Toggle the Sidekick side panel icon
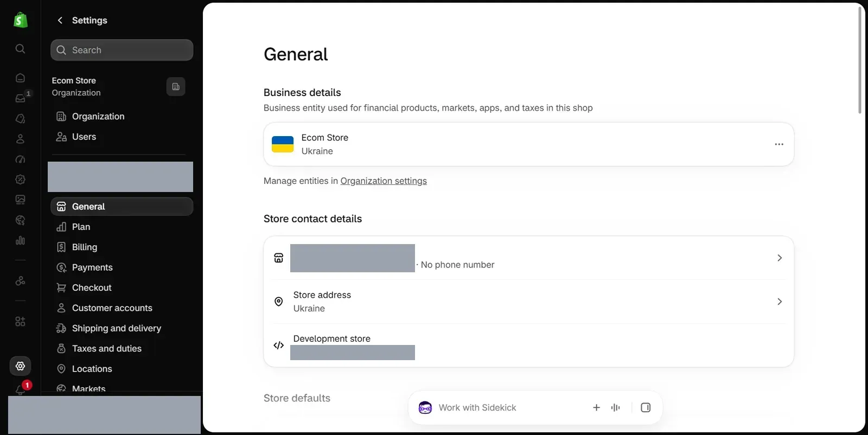This screenshot has height=435, width=868. point(646,408)
